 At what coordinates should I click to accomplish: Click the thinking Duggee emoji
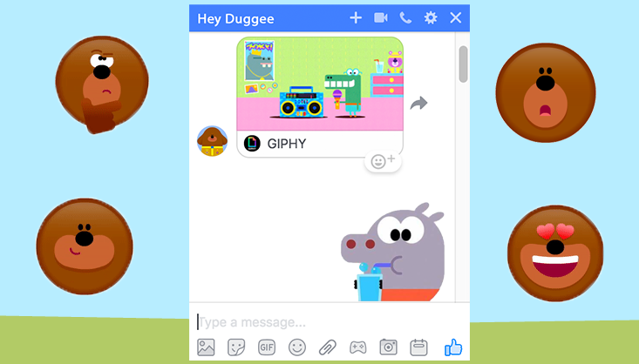[102, 84]
